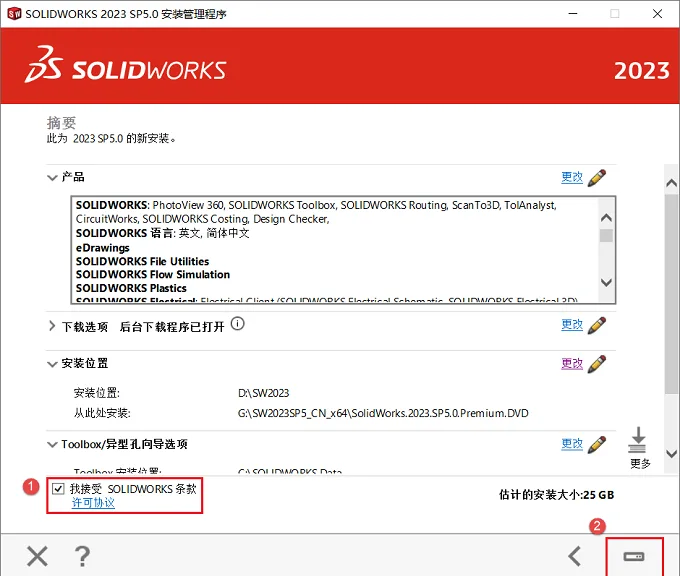Collapse the Toolbox/异型孔向导选项 section

(52, 445)
